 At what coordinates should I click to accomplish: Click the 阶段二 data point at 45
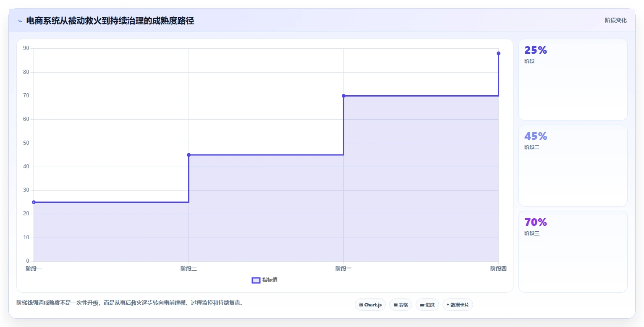[188, 155]
